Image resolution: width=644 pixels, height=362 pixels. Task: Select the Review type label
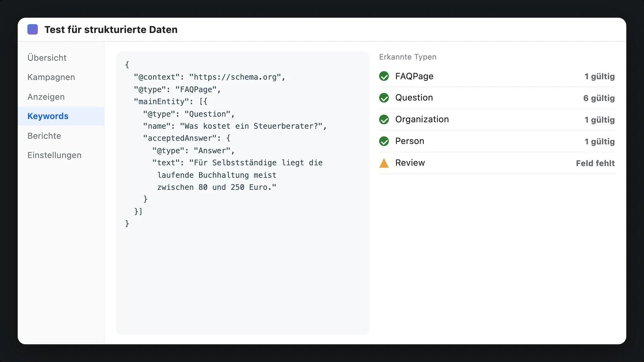(410, 163)
